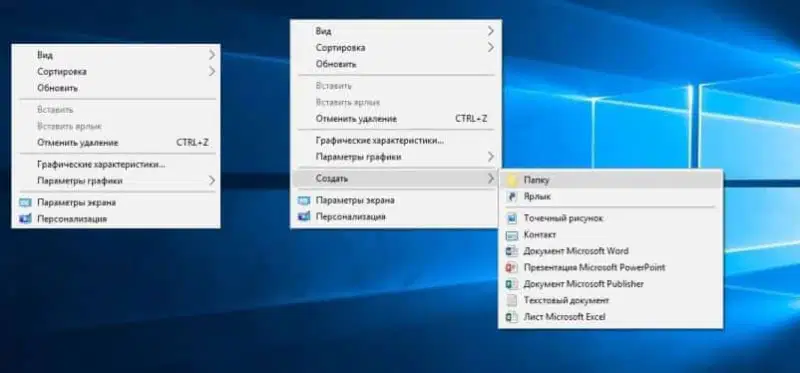
Task: Click the Publisher document icon
Action: [512, 284]
